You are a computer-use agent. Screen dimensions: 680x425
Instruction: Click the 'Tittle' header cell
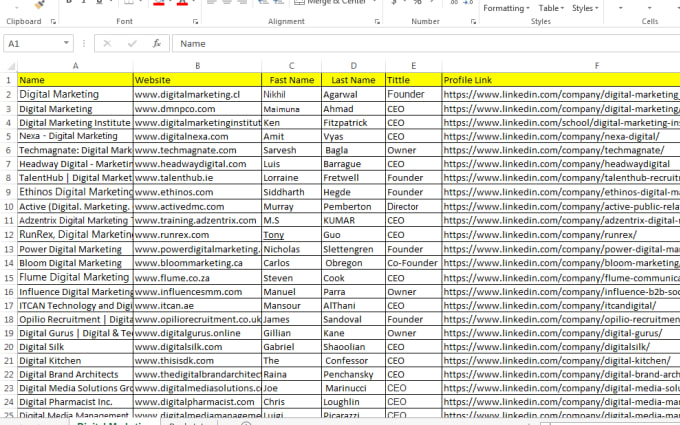[x=414, y=80]
